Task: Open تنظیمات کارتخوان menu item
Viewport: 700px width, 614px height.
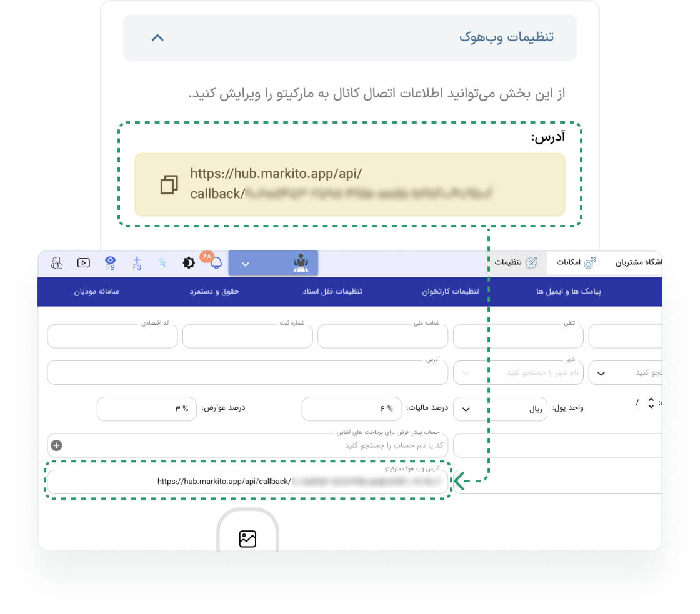Action: pyautogui.click(x=452, y=292)
